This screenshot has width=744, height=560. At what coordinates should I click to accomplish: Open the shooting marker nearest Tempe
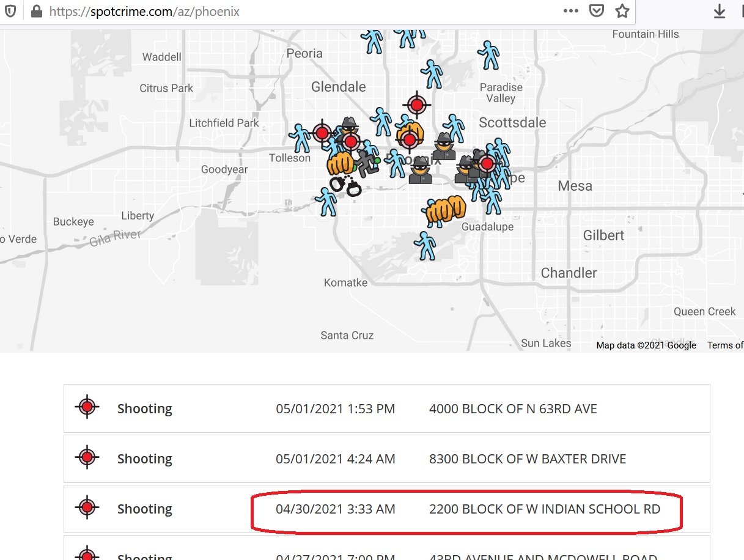[487, 163]
